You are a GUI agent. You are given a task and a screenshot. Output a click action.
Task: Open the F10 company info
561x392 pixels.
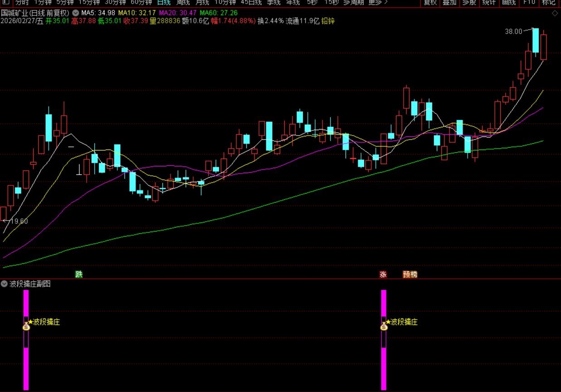tap(529, 2)
